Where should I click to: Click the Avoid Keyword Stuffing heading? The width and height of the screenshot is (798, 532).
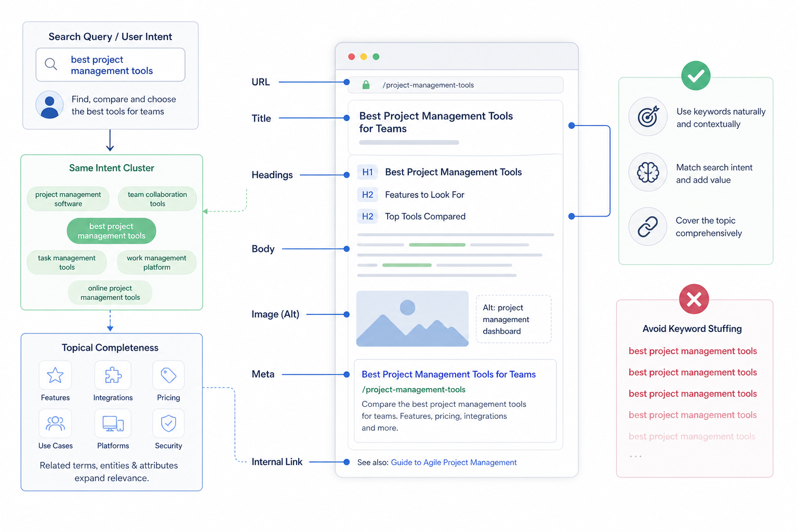pyautogui.click(x=692, y=329)
